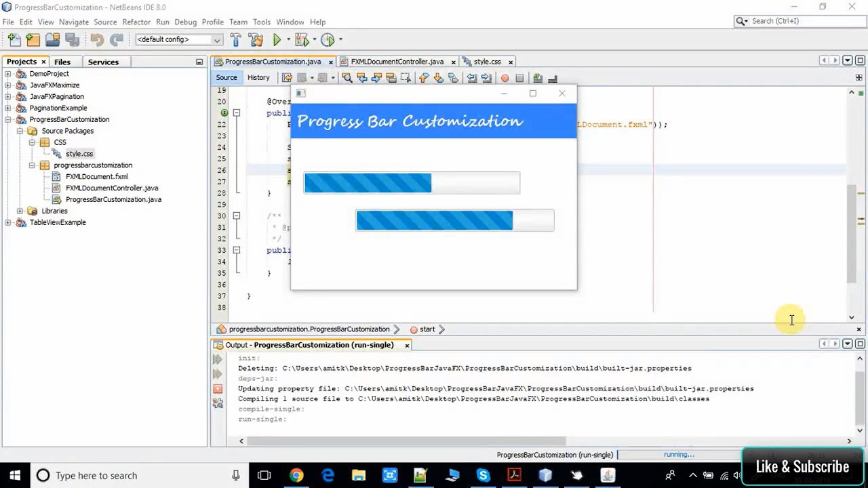Screen dimensions: 868x488
Task: Click the Next Bookmark icon
Action: point(439,78)
